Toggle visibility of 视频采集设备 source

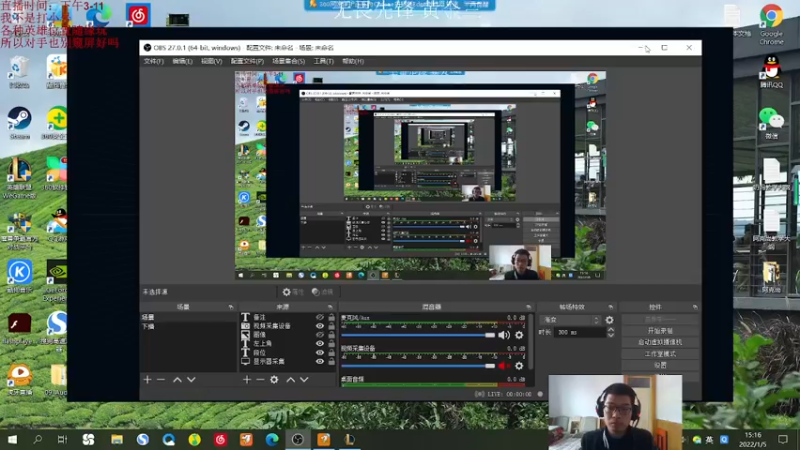click(320, 326)
